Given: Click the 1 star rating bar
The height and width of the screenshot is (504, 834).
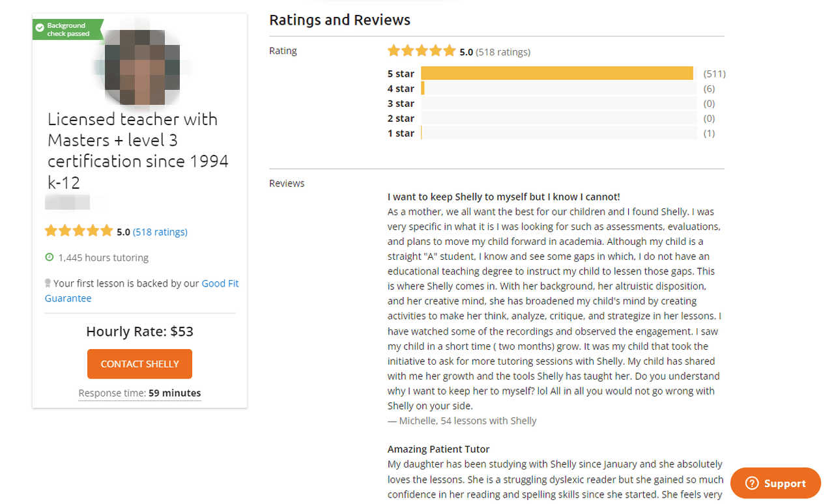Looking at the screenshot, I should point(557,133).
